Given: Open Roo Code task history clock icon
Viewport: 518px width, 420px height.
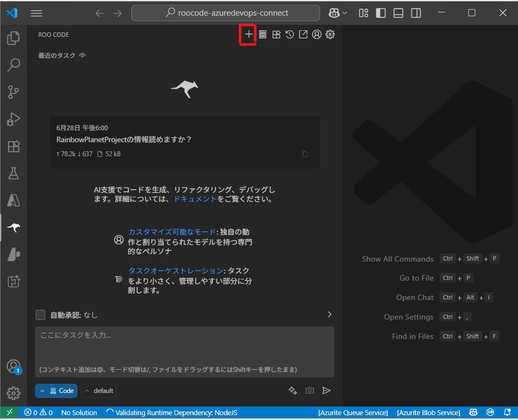Looking at the screenshot, I should 290,35.
